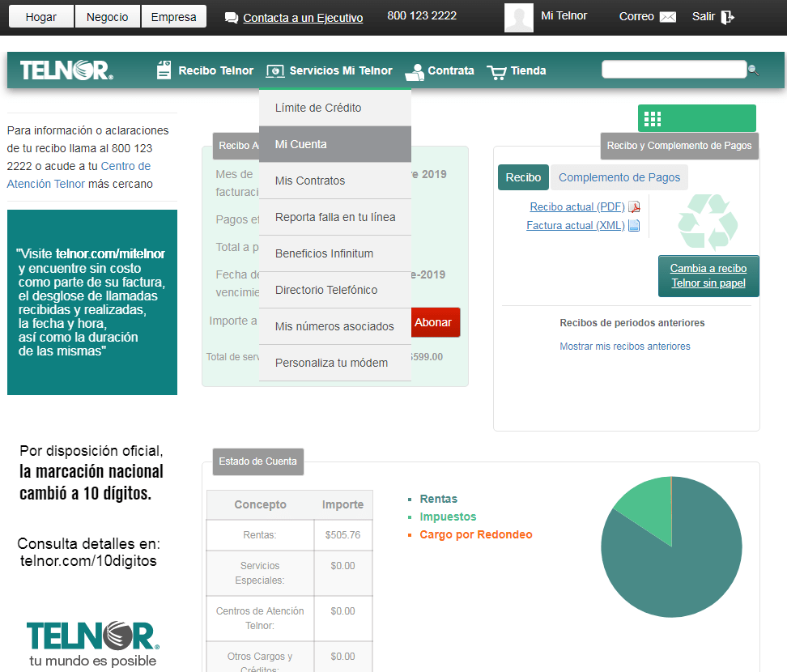Click the search input field
The height and width of the screenshot is (672, 787).
point(673,70)
